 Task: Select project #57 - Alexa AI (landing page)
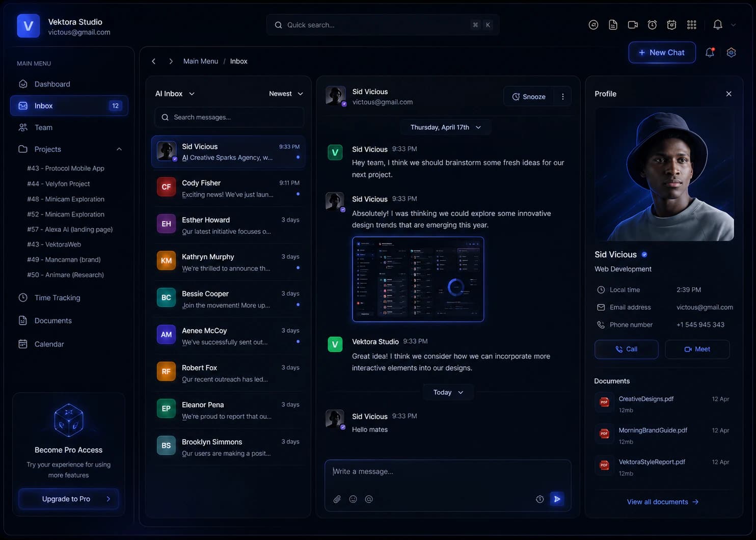[x=70, y=229]
